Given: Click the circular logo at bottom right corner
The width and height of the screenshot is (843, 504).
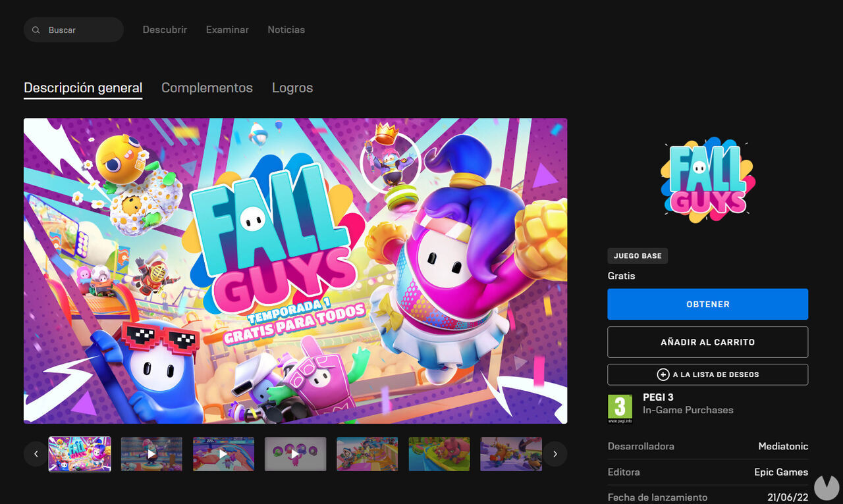Looking at the screenshot, I should 827,488.
